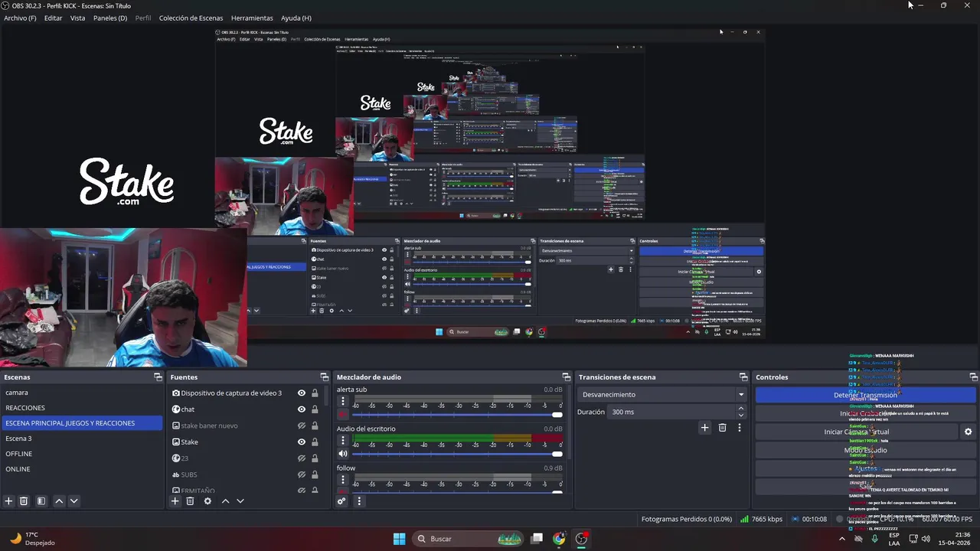Click Detener Transmisión button
Screen dimensions: 980x551
(865, 395)
